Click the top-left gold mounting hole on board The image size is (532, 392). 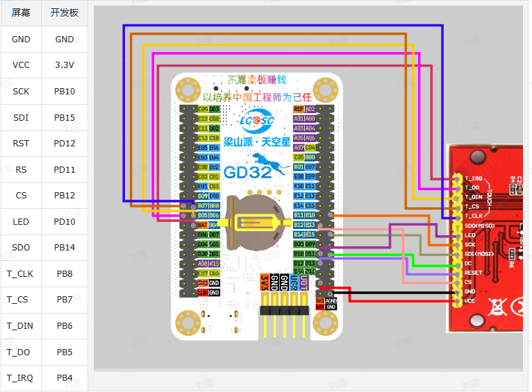(188, 90)
